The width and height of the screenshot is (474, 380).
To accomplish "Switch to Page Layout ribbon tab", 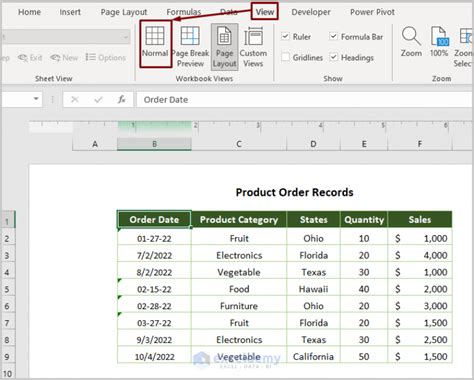I will pos(124,12).
